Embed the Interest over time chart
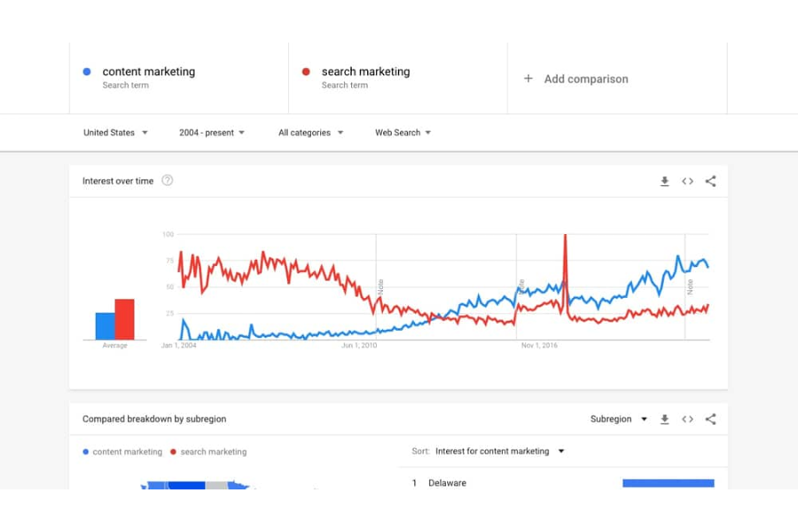Image resolution: width=798 pixels, height=532 pixels. (687, 181)
